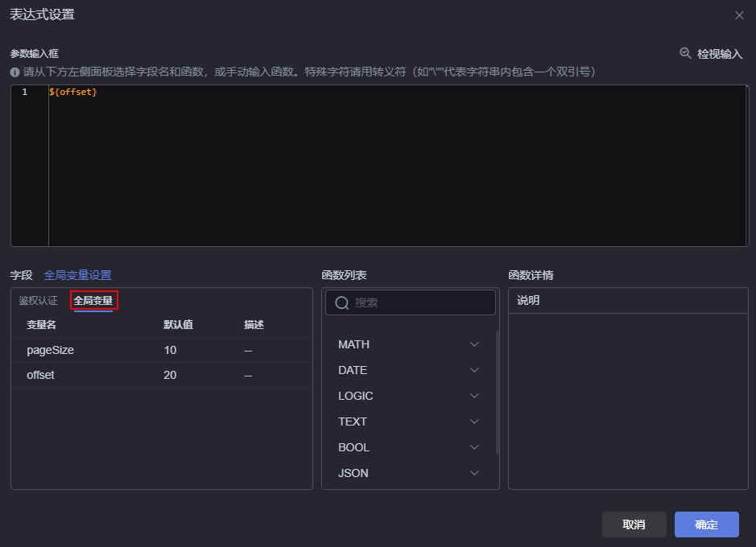Click the description '--' for offset
Screen dimensions: 756x547
248,376
